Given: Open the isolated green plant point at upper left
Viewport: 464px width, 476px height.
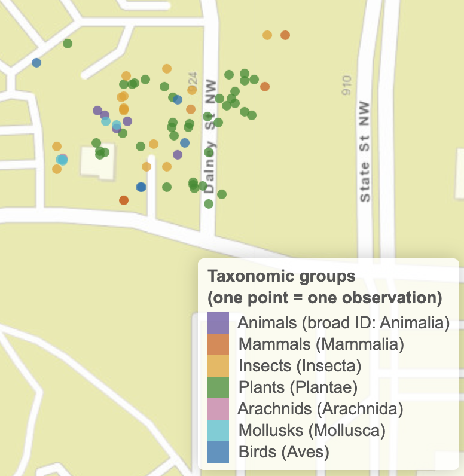Looking at the screenshot, I should (x=68, y=44).
